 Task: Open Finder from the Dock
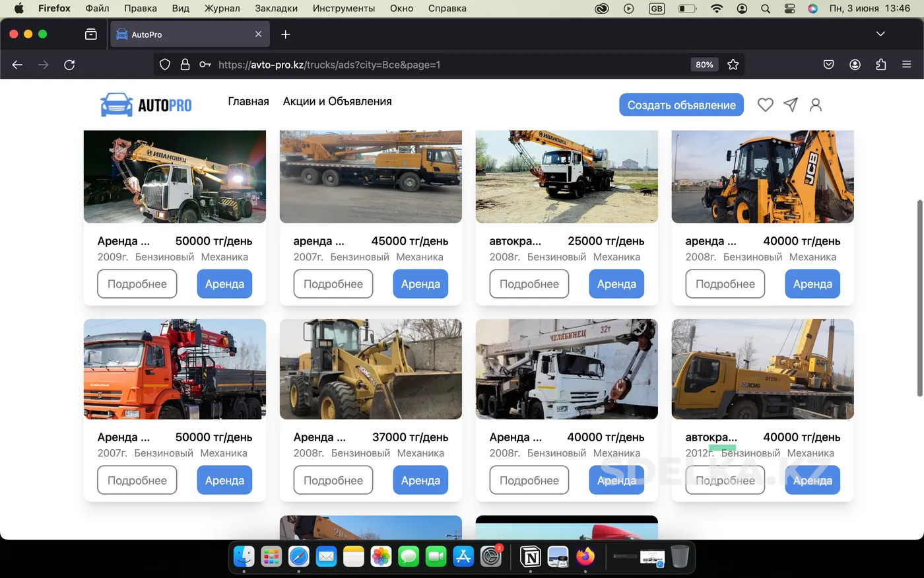244,557
